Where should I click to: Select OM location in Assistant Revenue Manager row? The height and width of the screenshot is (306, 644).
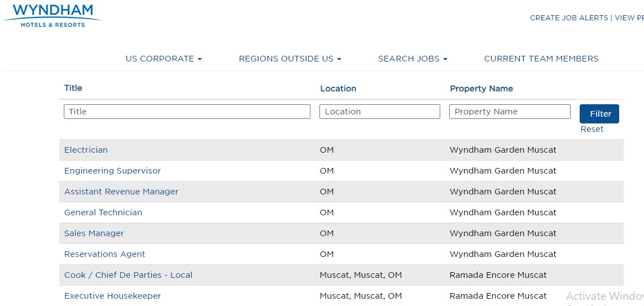(x=327, y=192)
